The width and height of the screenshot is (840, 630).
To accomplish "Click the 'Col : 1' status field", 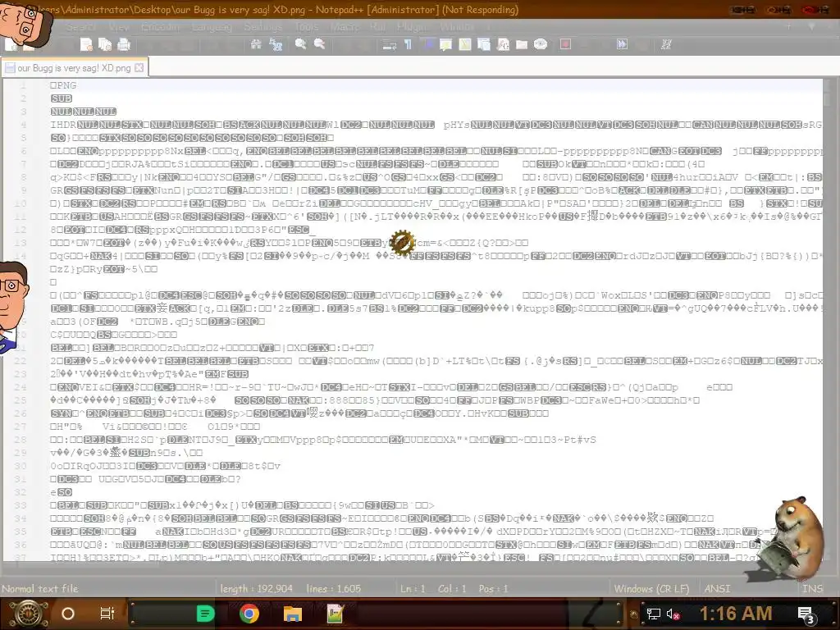I will [452, 588].
